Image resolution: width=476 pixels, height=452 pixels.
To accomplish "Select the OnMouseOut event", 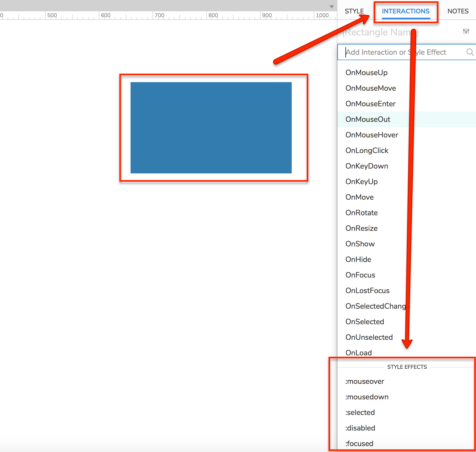I will (368, 119).
